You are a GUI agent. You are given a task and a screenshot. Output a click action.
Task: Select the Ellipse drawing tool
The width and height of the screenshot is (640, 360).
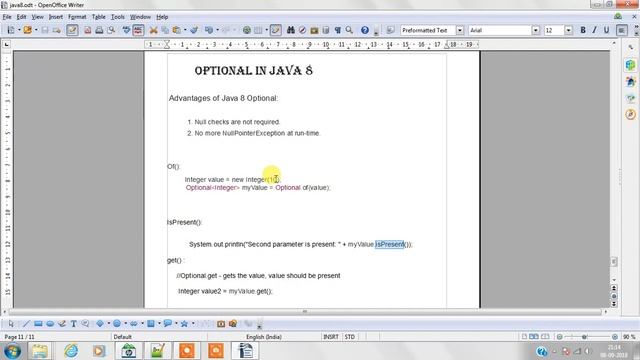click(x=50, y=324)
